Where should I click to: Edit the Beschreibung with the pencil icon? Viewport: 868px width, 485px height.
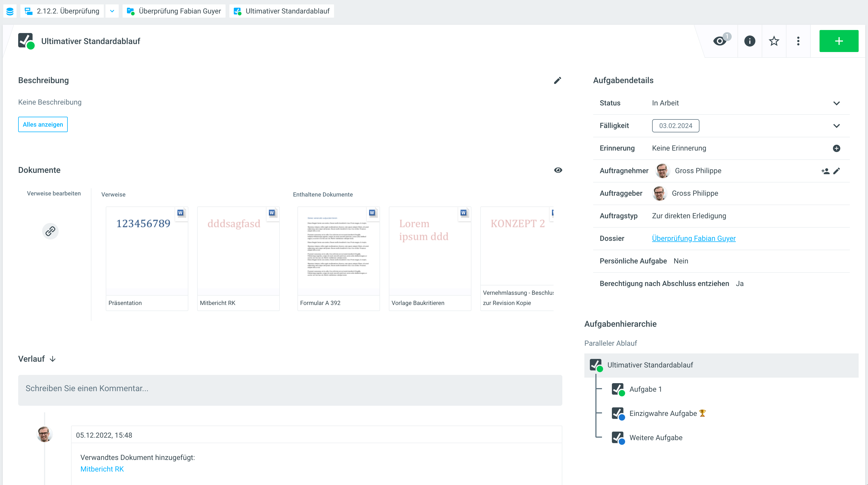click(557, 80)
